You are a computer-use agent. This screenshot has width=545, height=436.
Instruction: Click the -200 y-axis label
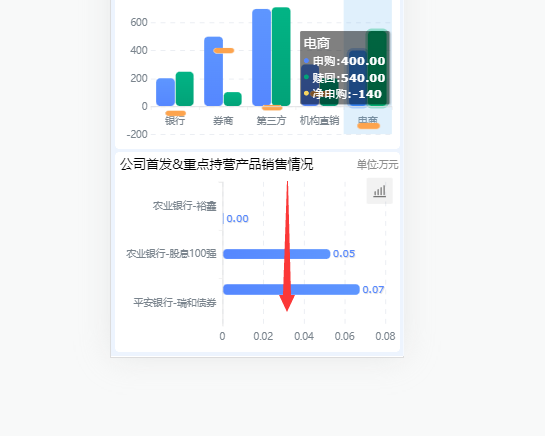[x=137, y=134]
